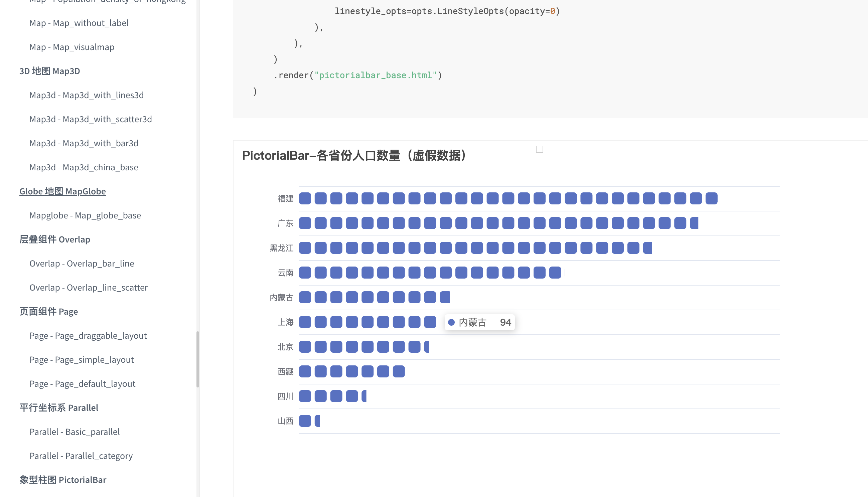Select Page_draggable_layout in sidebar
The image size is (868, 497).
click(x=88, y=336)
